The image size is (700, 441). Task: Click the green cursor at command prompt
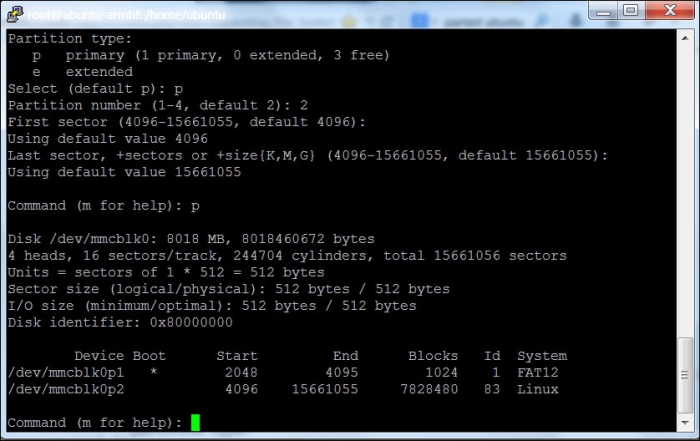coord(195,422)
